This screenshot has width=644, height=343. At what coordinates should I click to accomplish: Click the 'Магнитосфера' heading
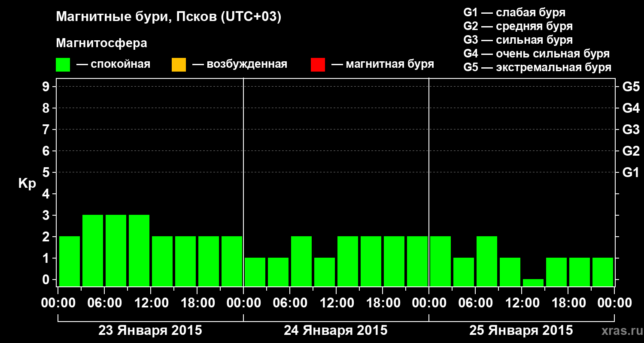coord(101,43)
